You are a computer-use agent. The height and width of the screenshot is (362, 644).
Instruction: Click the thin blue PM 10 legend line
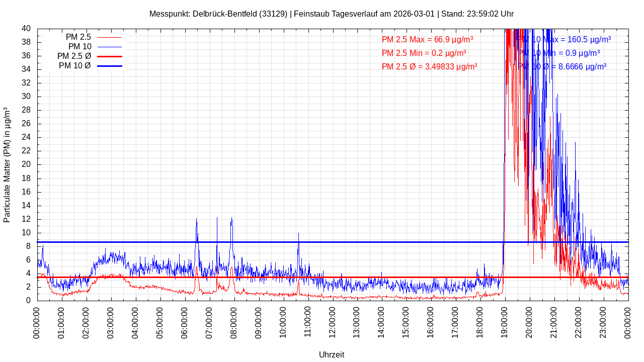click(109, 47)
